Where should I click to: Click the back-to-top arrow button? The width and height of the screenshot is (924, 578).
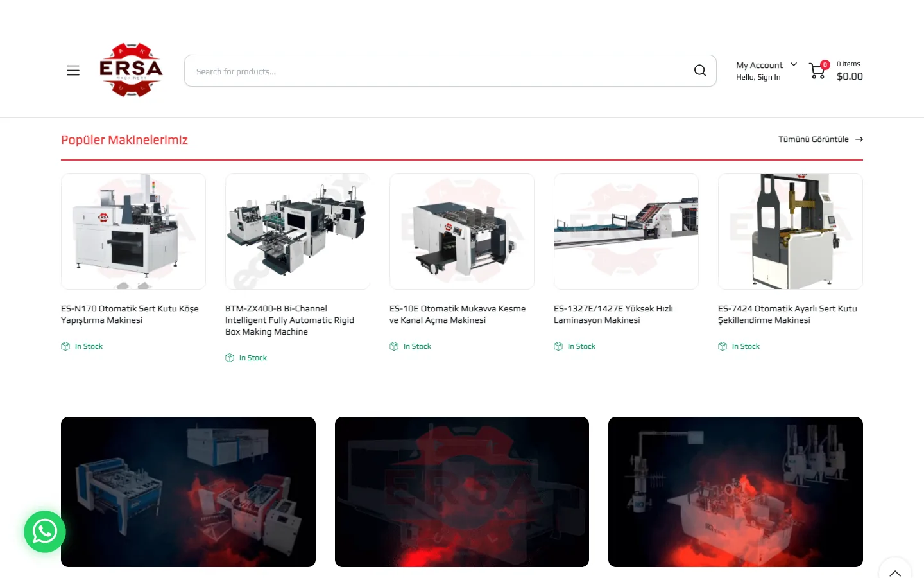click(x=895, y=572)
